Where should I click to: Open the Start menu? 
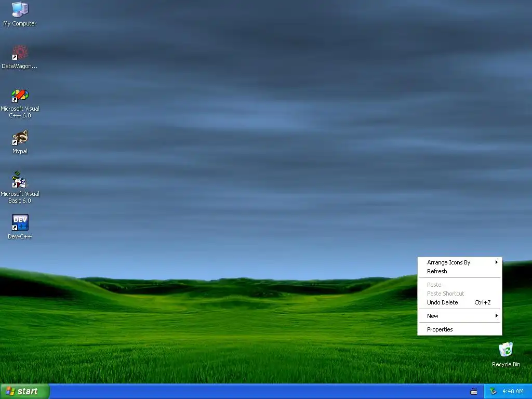(25, 391)
